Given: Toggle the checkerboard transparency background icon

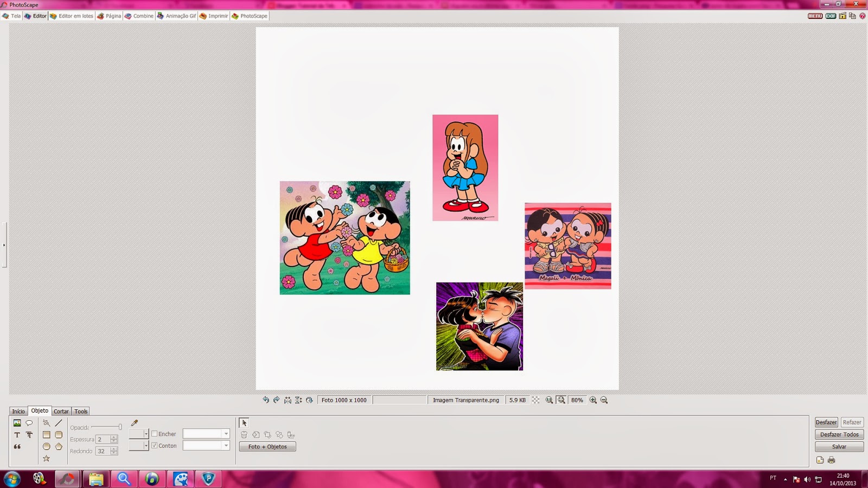Looking at the screenshot, I should click(535, 400).
